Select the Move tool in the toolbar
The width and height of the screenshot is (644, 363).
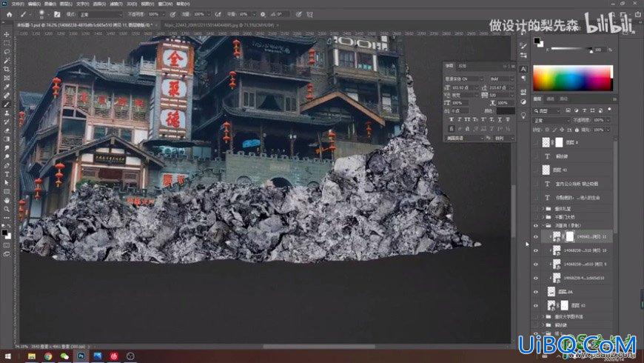point(7,35)
